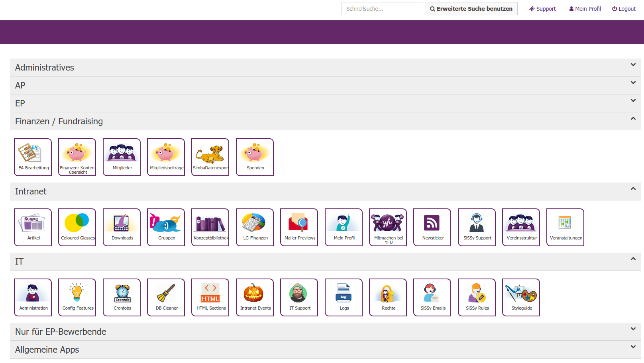Open the SimbaDatenexport lion icon

(210, 157)
